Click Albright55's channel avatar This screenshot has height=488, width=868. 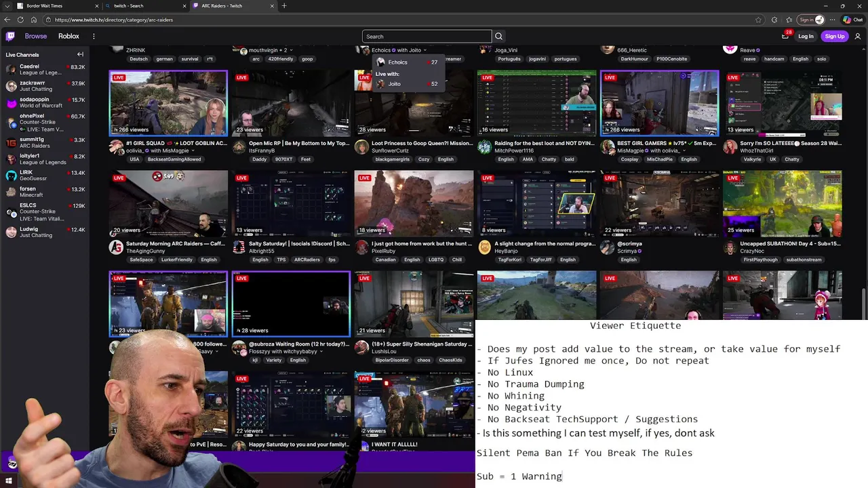(239, 247)
